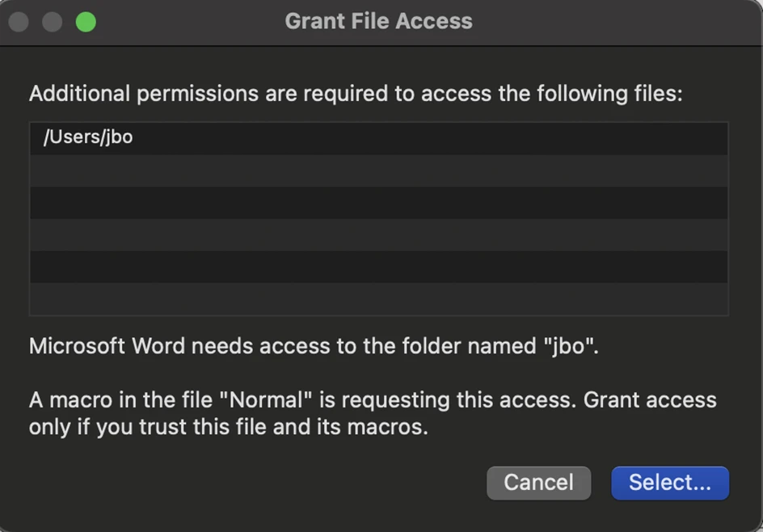The height and width of the screenshot is (532, 763).
Task: Click the red close traffic light button
Action: point(18,21)
